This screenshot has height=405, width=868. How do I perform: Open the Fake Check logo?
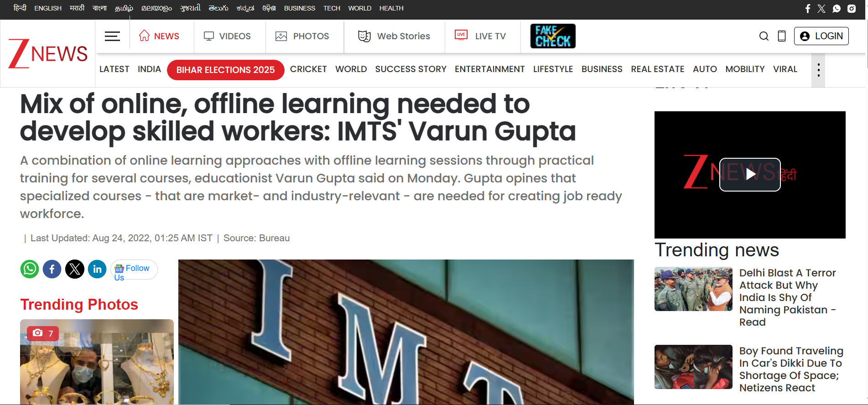(x=553, y=36)
